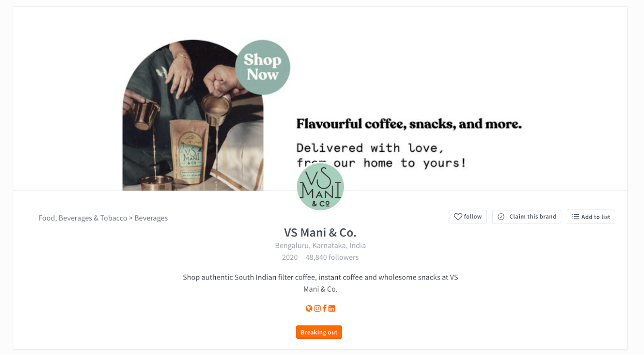
Task: Open the Add to list option
Action: click(x=591, y=217)
